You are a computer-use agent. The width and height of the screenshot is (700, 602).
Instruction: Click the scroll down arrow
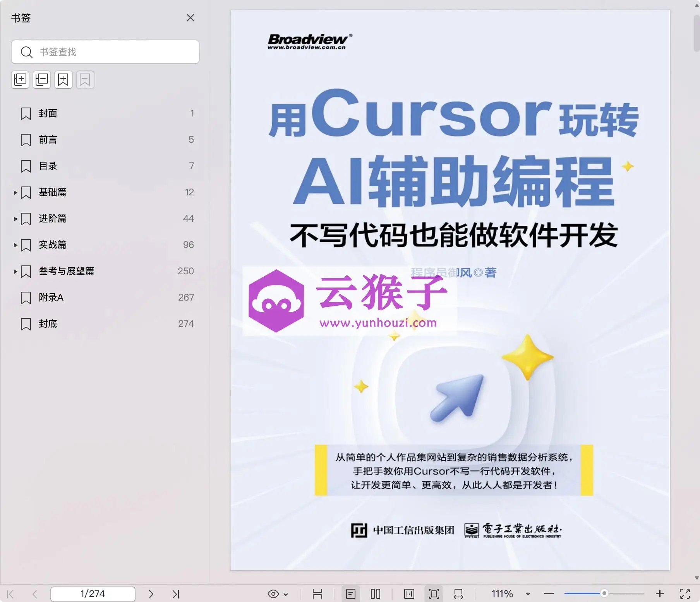point(697,578)
